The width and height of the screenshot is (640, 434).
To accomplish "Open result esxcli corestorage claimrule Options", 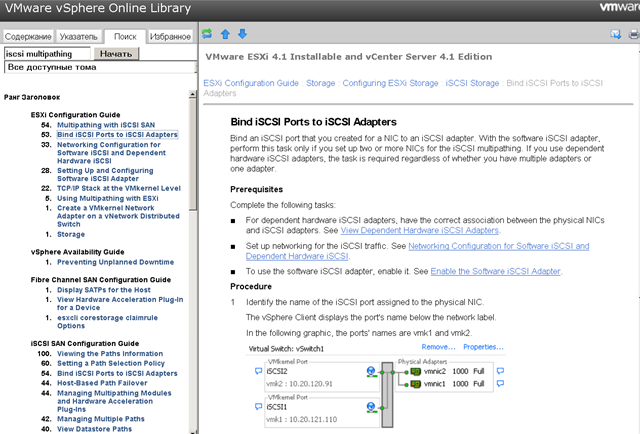I will coord(107,322).
